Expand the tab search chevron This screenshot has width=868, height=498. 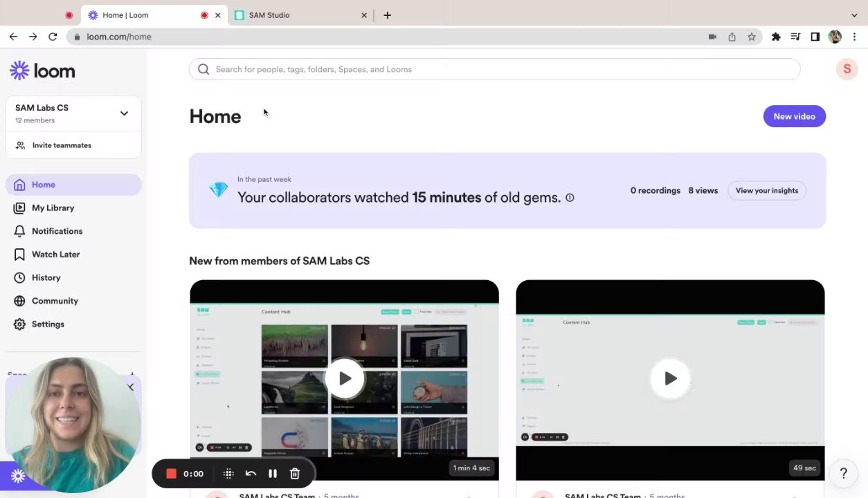pos(854,15)
